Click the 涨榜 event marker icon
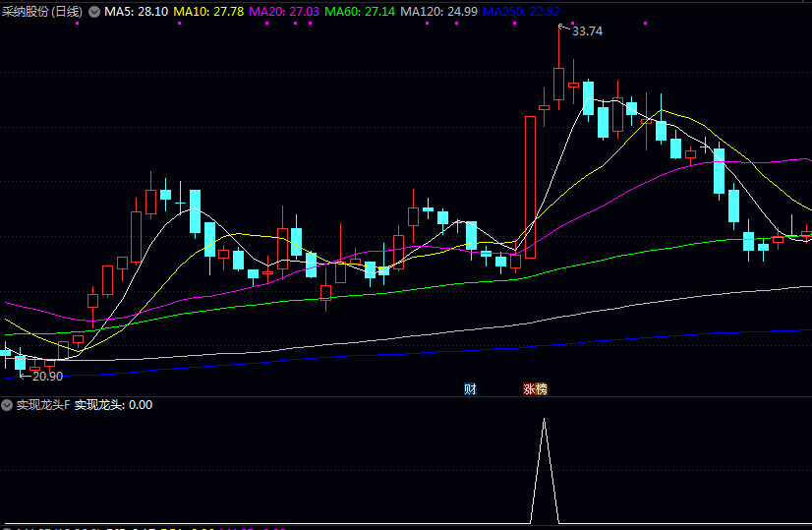Screen dimensions: 812x530 click(535, 389)
